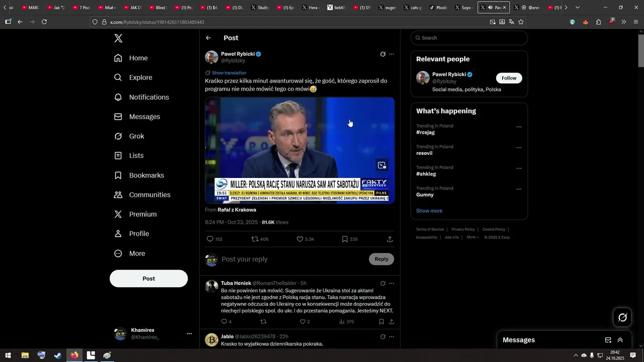Open Grok from the sidebar
The height and width of the screenshot is (362, 644).
[x=129, y=136]
